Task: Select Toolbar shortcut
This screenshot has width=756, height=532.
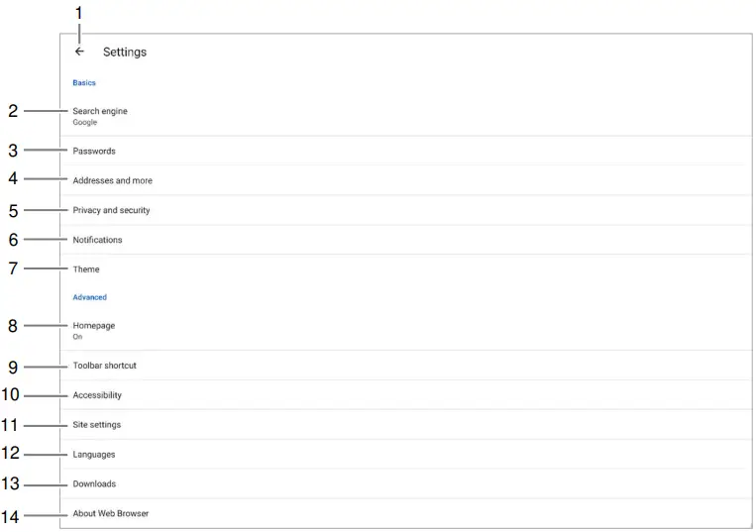Action: tap(104, 366)
